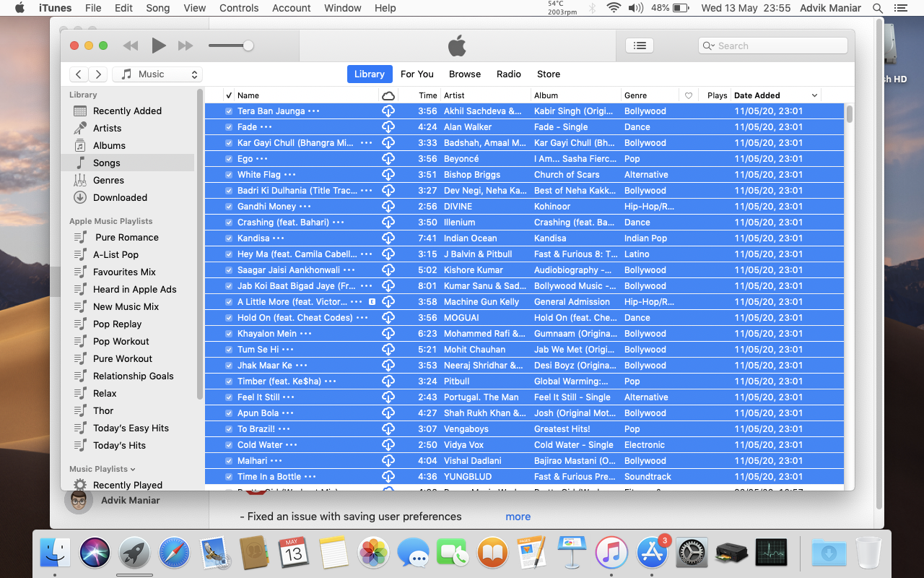
Task: Sort songs by the Name column header
Action: (x=306, y=95)
